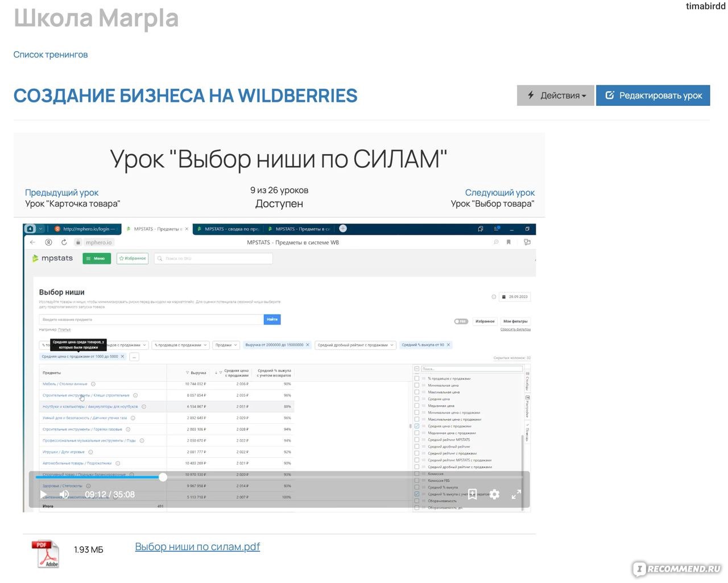The width and height of the screenshot is (728, 583).
Task: Download Выбор ниши по силам.pdf
Action: [197, 547]
